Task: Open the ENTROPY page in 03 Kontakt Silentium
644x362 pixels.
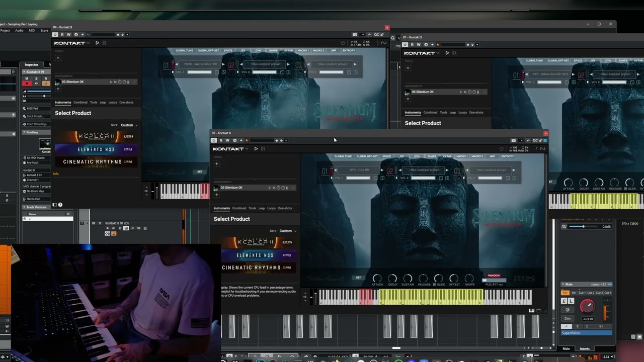Action: [x=508, y=156]
